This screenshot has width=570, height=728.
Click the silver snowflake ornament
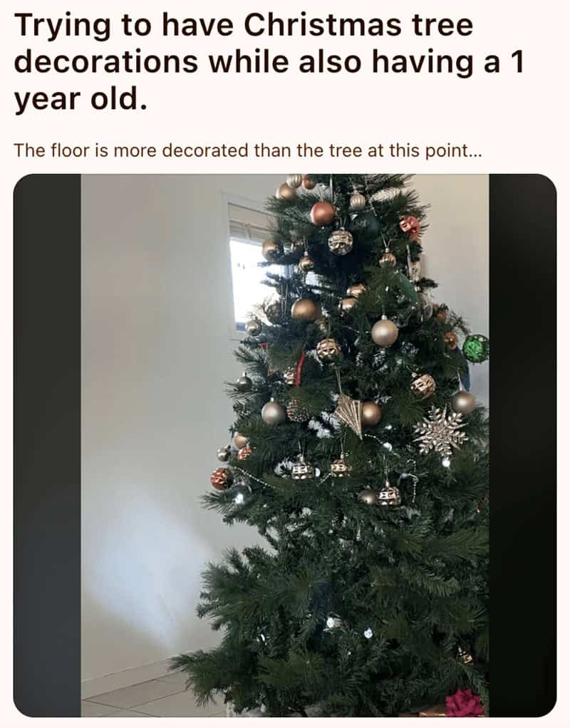pyautogui.click(x=440, y=432)
